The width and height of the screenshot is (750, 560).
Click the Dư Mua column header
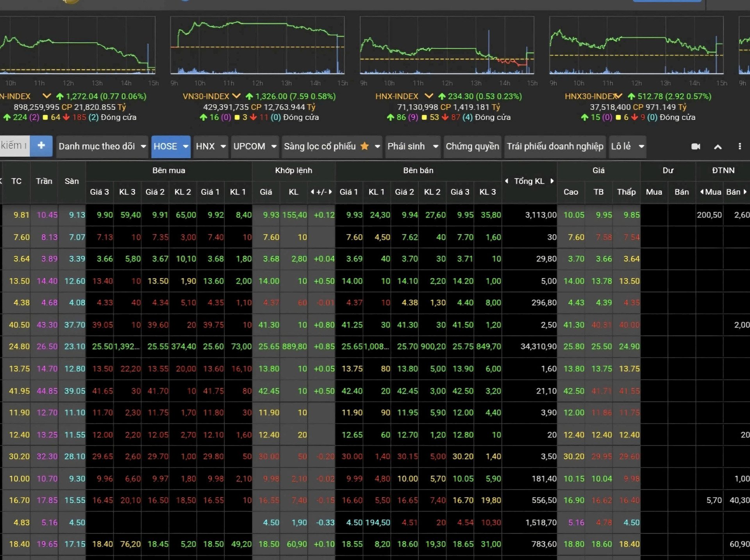coord(654,192)
